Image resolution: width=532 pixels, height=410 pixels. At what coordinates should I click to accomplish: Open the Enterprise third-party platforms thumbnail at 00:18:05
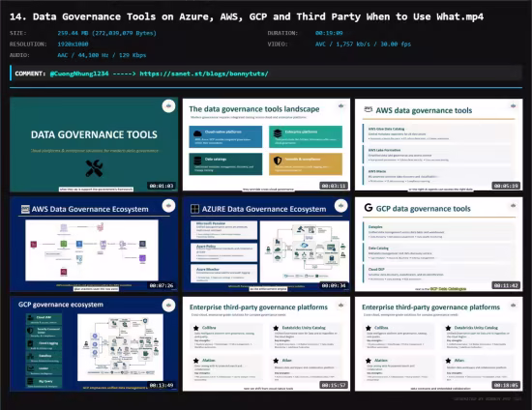click(x=439, y=344)
